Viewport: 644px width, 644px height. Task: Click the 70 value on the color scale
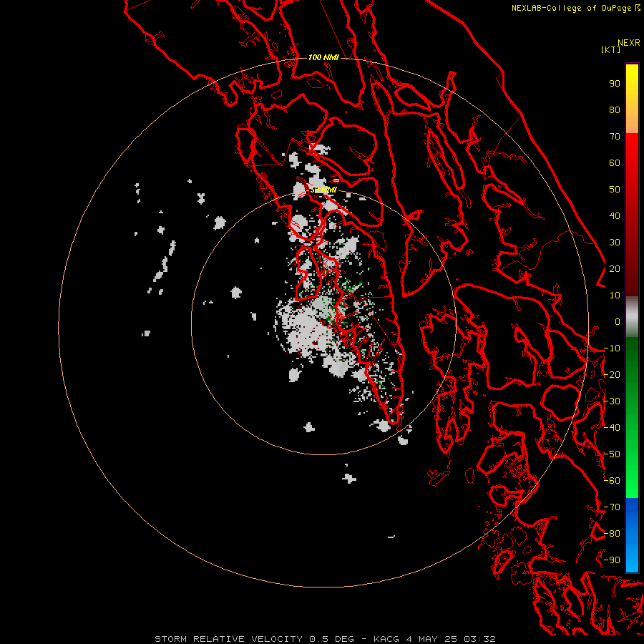(615, 137)
